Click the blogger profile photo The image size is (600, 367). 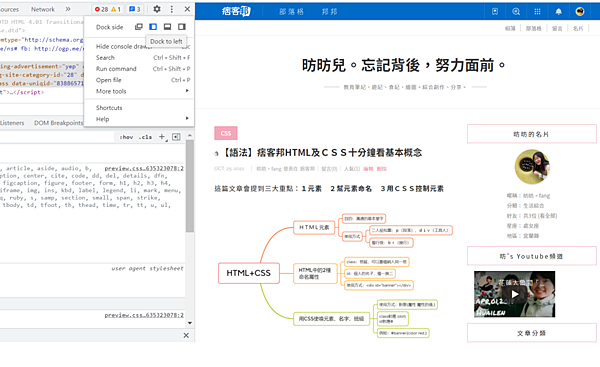(x=532, y=167)
